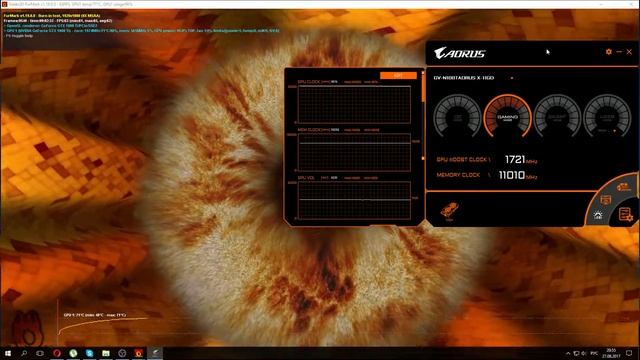Open File Explorer from the taskbar
The width and height of the screenshot is (640, 360).
106,353
